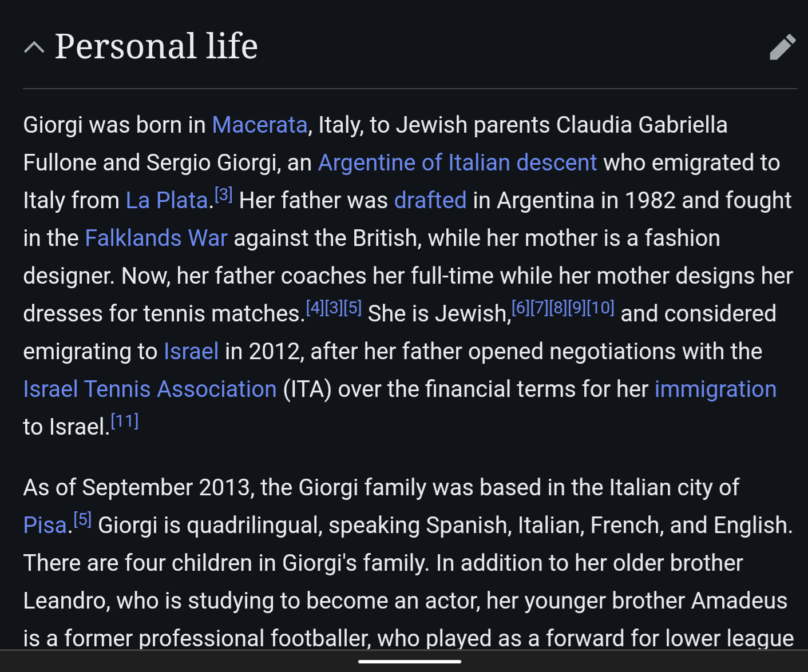Click citation [6] after She is Jewish
808x672 pixels.
point(520,308)
